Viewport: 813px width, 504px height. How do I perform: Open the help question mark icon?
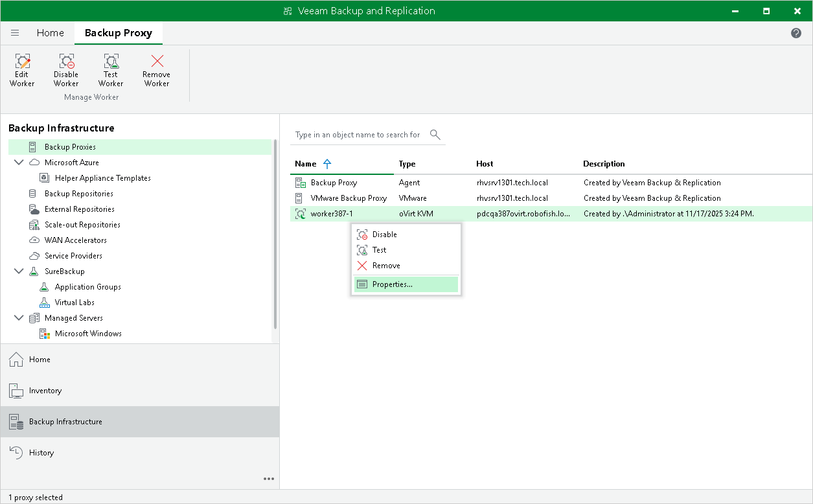click(796, 33)
